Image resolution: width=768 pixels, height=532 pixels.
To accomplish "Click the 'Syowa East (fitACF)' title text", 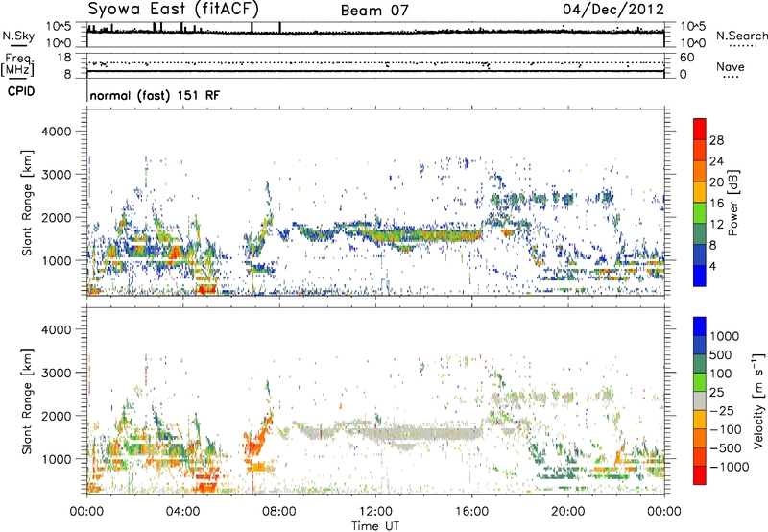I will pyautogui.click(x=173, y=9).
